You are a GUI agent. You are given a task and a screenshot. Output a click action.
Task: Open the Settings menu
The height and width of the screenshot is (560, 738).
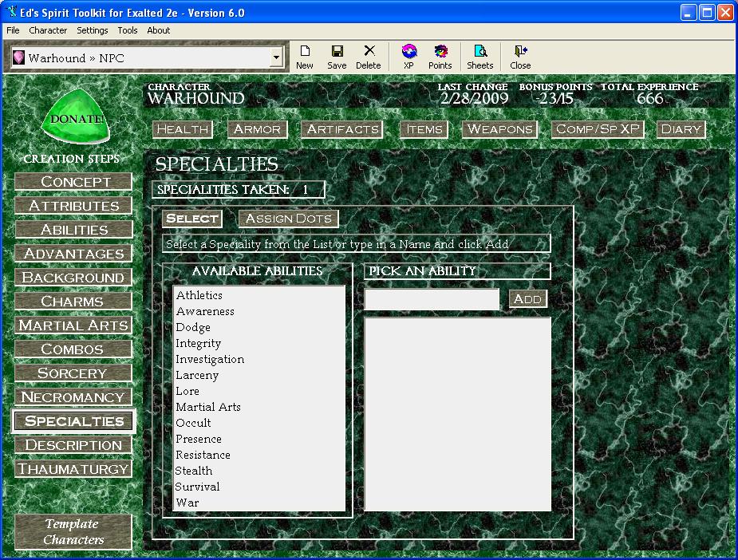93,30
